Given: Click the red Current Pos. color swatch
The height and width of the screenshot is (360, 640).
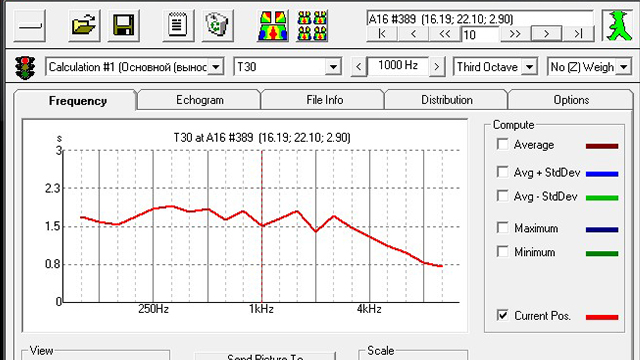Looking at the screenshot, I should [602, 317].
